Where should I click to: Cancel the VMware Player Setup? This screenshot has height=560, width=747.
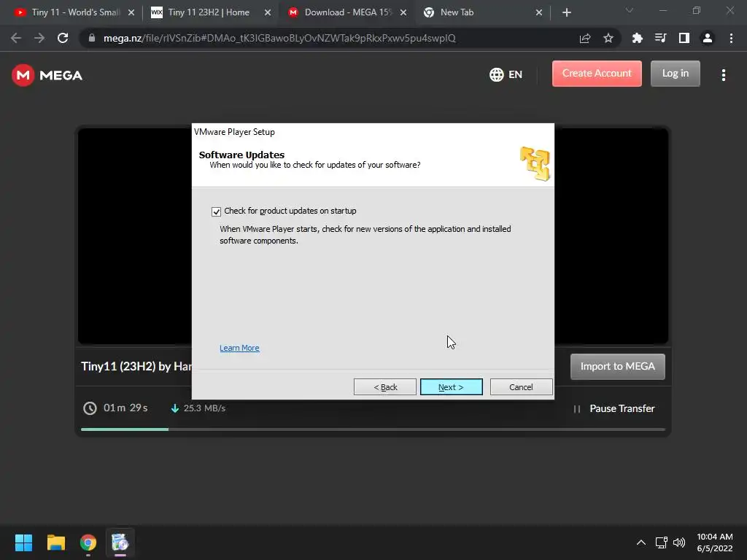[x=521, y=387]
